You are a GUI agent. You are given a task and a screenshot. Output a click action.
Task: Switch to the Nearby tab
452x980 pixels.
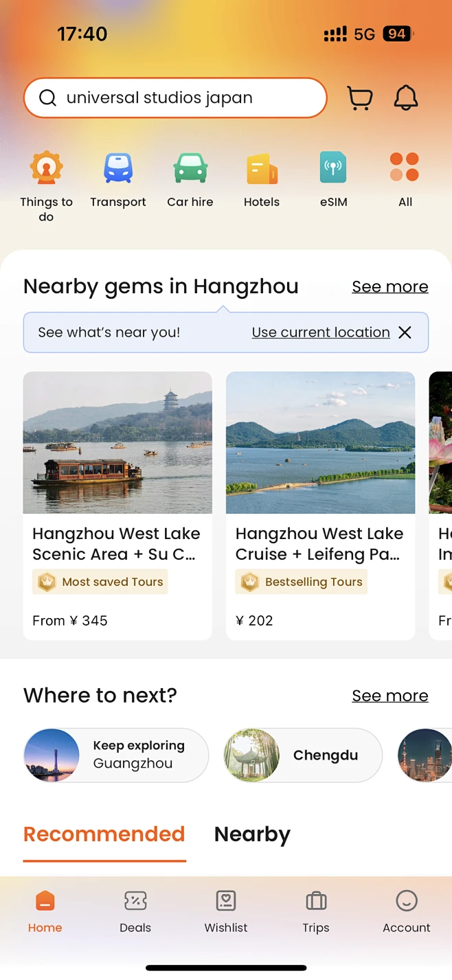click(x=252, y=834)
